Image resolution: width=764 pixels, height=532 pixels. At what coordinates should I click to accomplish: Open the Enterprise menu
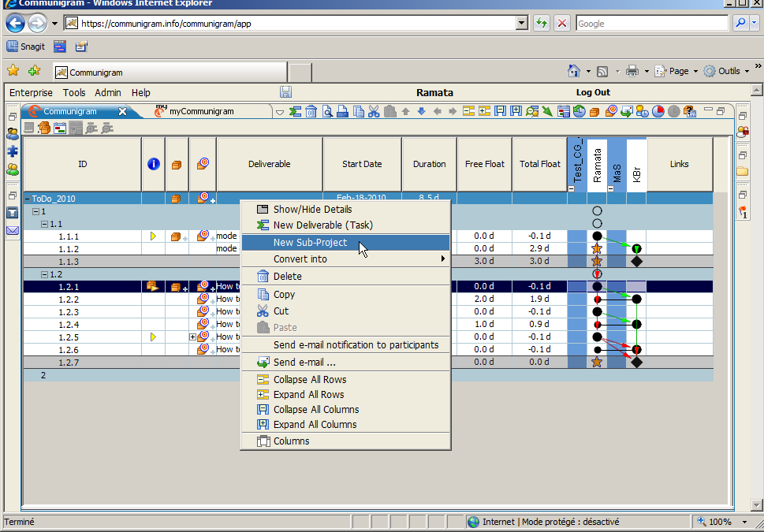tap(32, 92)
